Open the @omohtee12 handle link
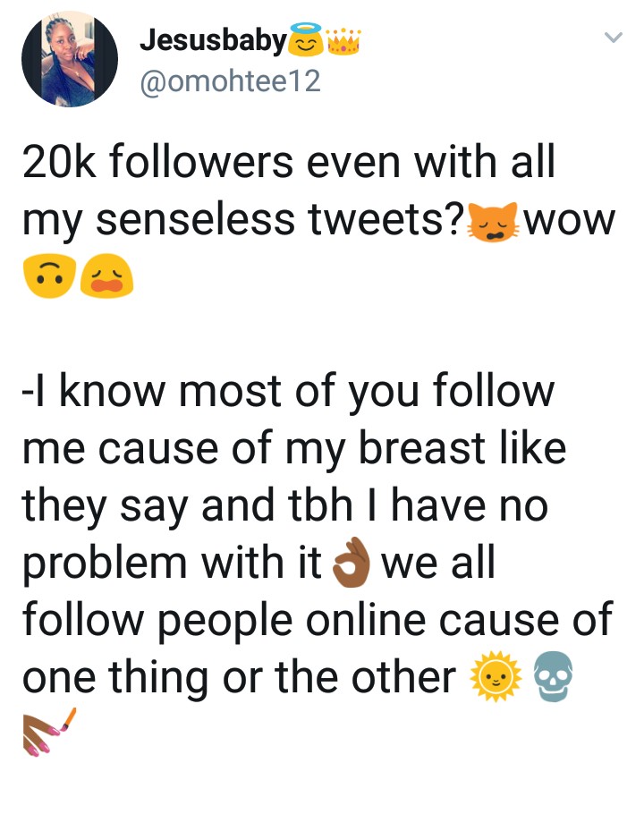 [x=230, y=81]
